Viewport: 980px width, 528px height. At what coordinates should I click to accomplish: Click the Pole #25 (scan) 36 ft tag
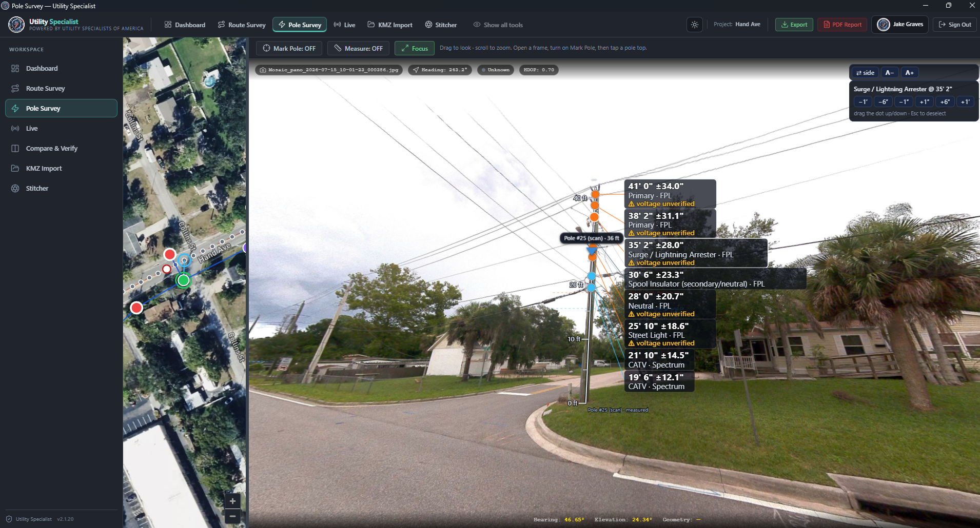(x=592, y=238)
